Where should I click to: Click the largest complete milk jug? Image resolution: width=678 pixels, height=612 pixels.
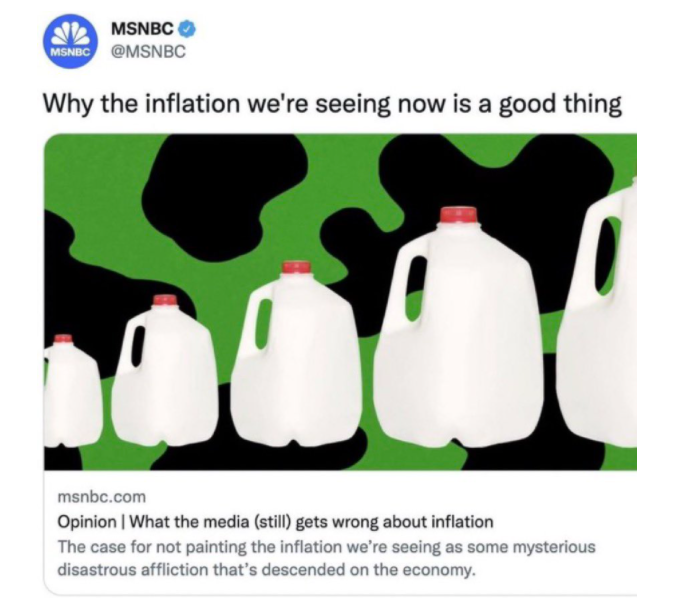click(458, 329)
